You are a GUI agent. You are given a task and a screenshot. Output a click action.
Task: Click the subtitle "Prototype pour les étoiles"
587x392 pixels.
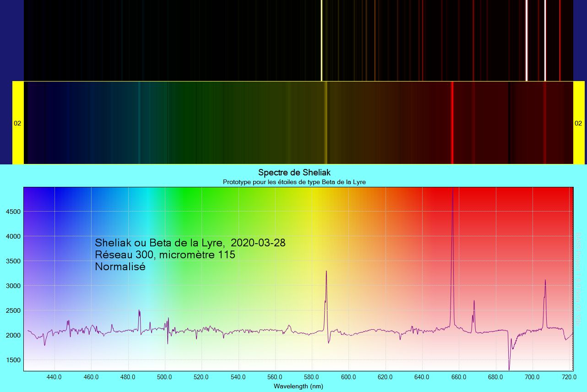(x=294, y=182)
